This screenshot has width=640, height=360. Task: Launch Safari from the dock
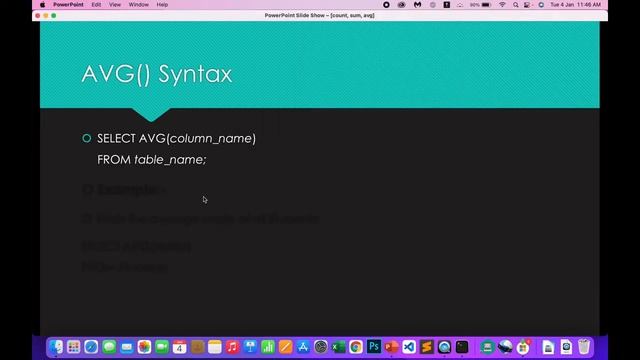click(91, 347)
